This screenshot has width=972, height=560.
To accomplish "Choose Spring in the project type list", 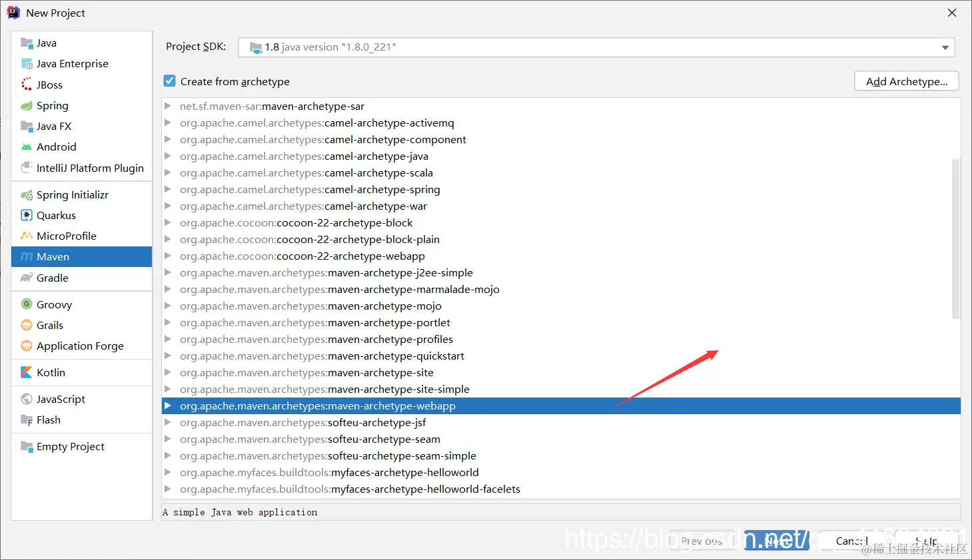I will point(82,105).
